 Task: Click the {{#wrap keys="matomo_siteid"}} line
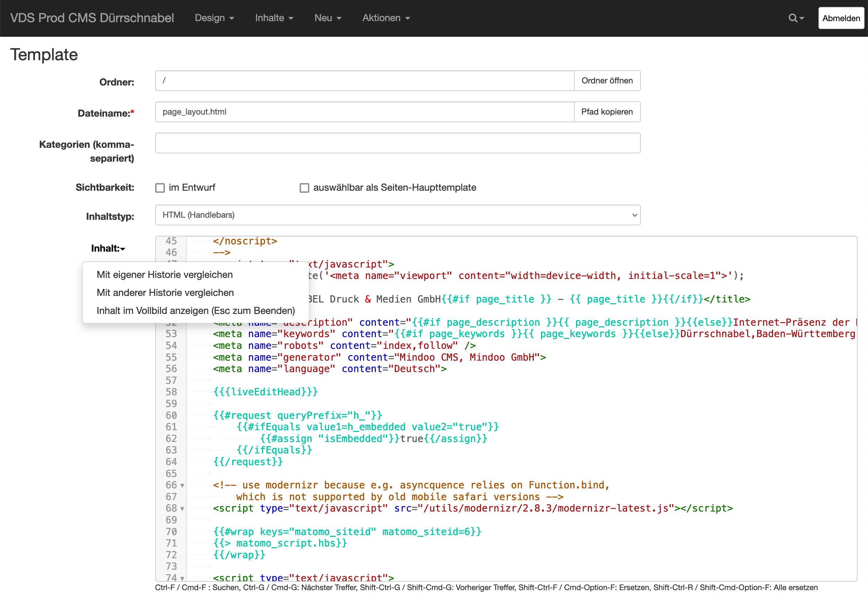click(347, 532)
